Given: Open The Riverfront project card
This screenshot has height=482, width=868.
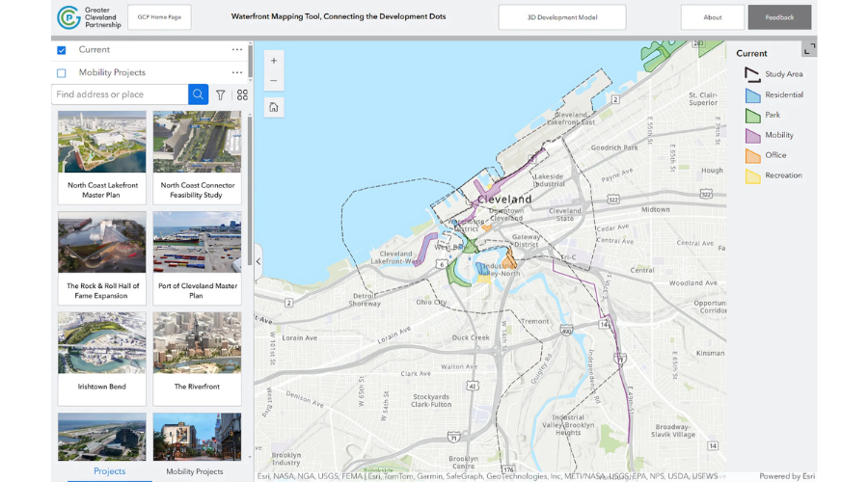Looking at the screenshot, I should 197,359.
